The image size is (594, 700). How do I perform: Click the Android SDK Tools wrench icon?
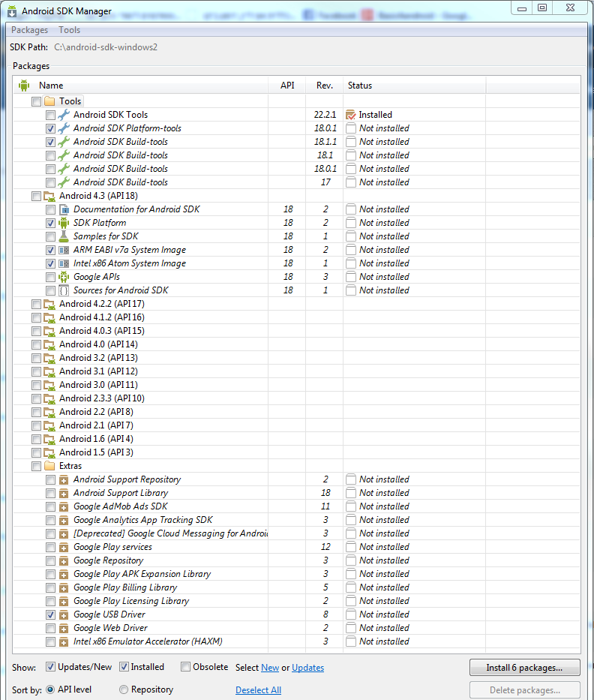tap(64, 115)
